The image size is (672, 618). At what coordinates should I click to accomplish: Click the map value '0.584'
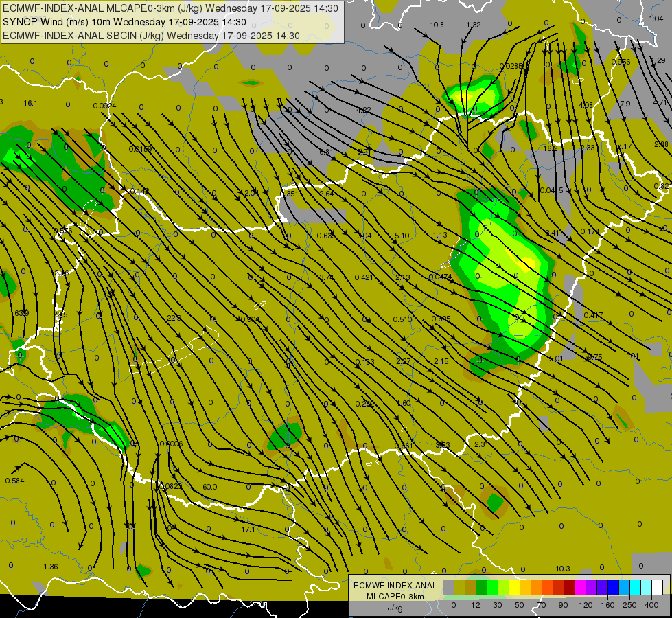pos(15,481)
